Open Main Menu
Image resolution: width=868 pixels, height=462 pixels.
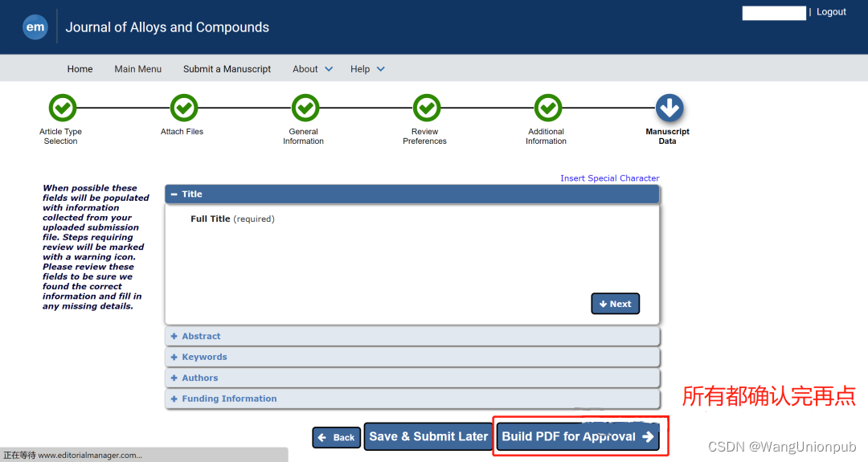(x=138, y=69)
